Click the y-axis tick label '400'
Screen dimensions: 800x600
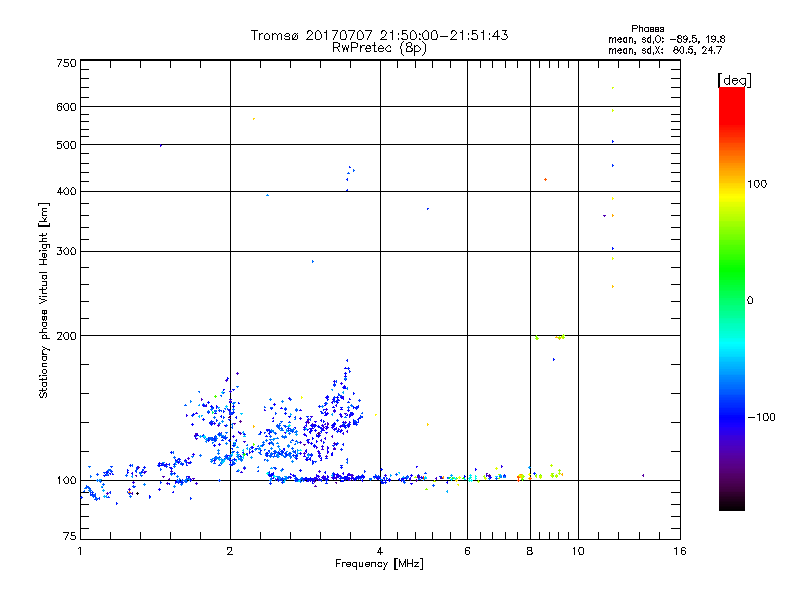tap(66, 191)
